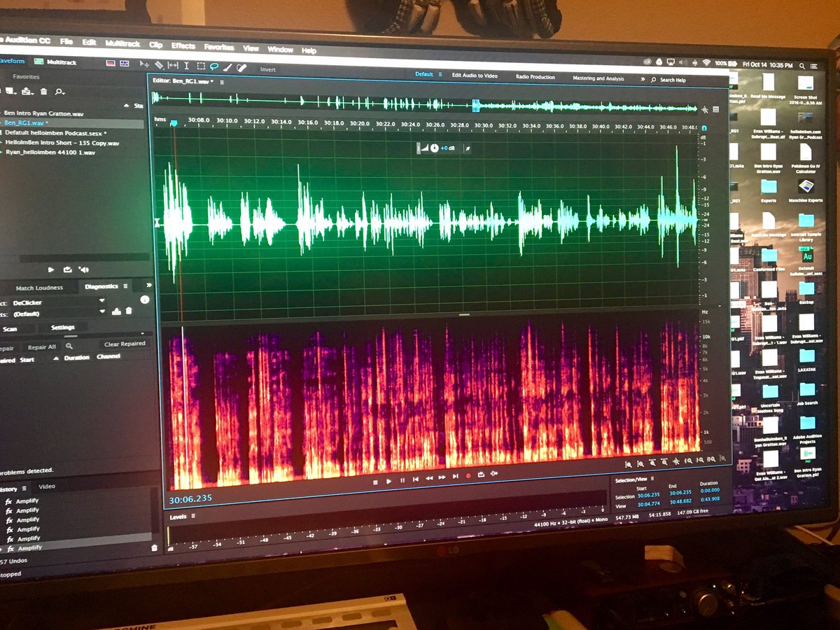Screen dimensions: 840x630
Task: Toggle Skip Selection in the transport
Action: pyautogui.click(x=493, y=473)
